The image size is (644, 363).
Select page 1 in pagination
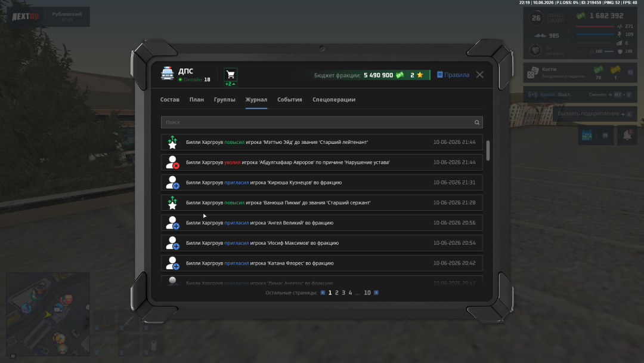point(330,293)
